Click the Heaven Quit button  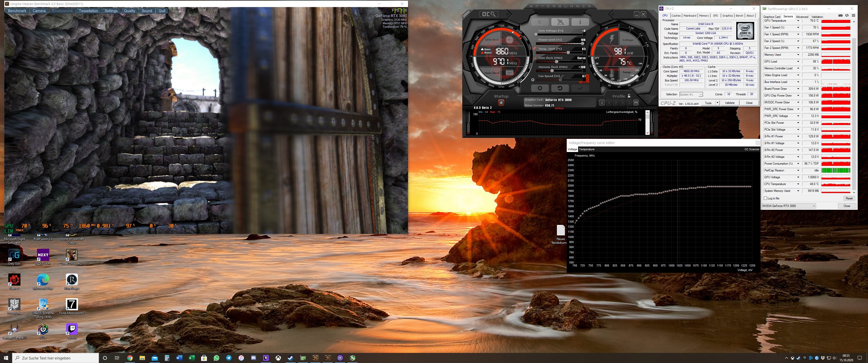[162, 11]
